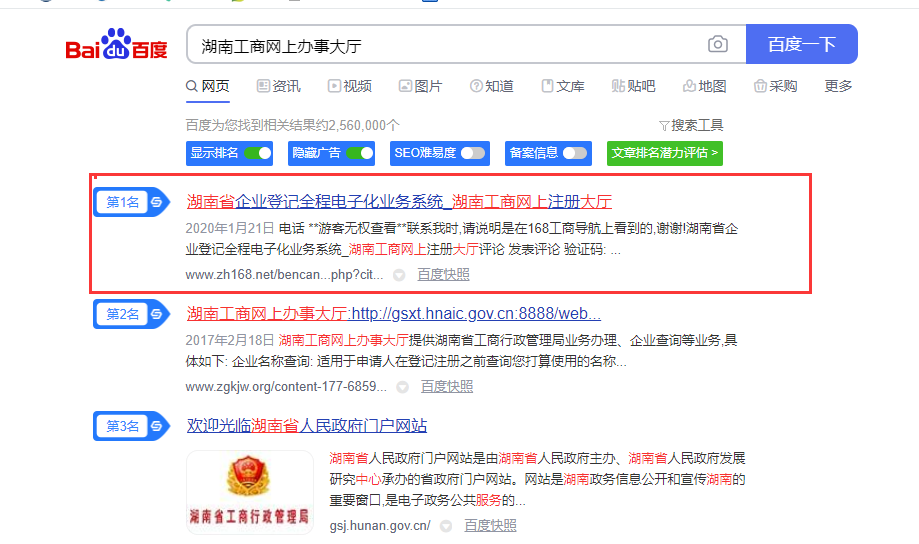
Task: Click the Baidu logo
Action: pyautogui.click(x=117, y=46)
